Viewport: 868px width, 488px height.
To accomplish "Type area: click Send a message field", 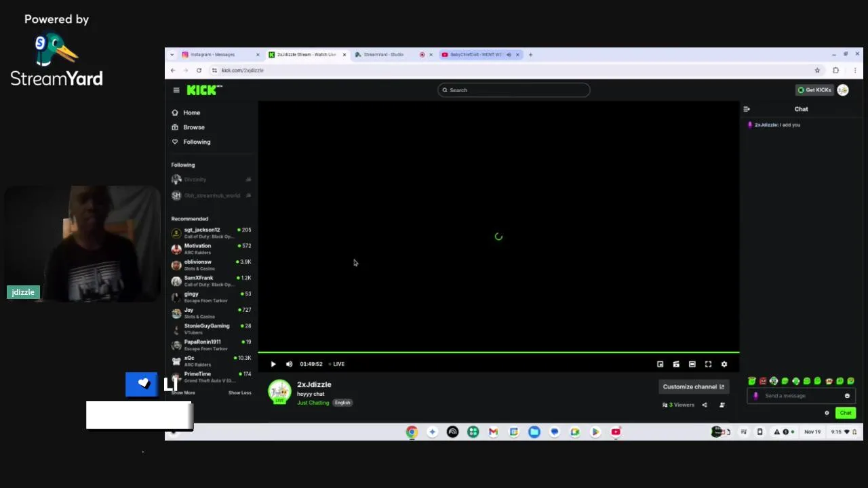I will [800, 396].
